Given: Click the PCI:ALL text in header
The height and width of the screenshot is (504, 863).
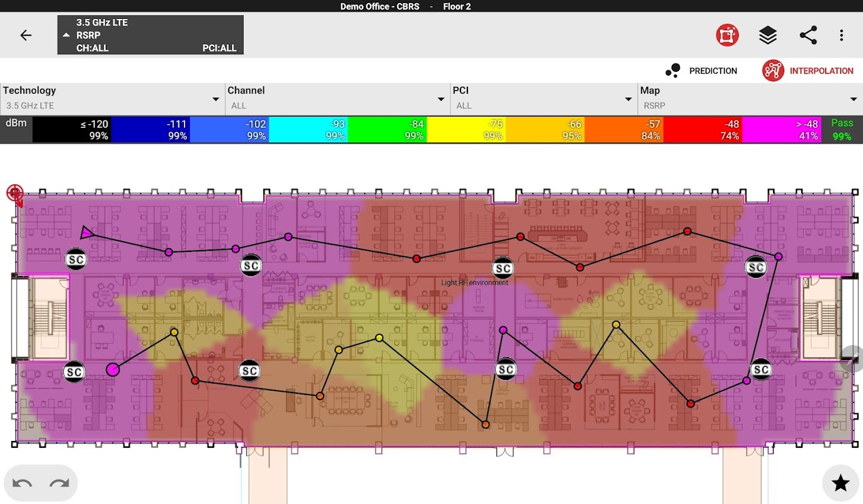Looking at the screenshot, I should pos(219,48).
